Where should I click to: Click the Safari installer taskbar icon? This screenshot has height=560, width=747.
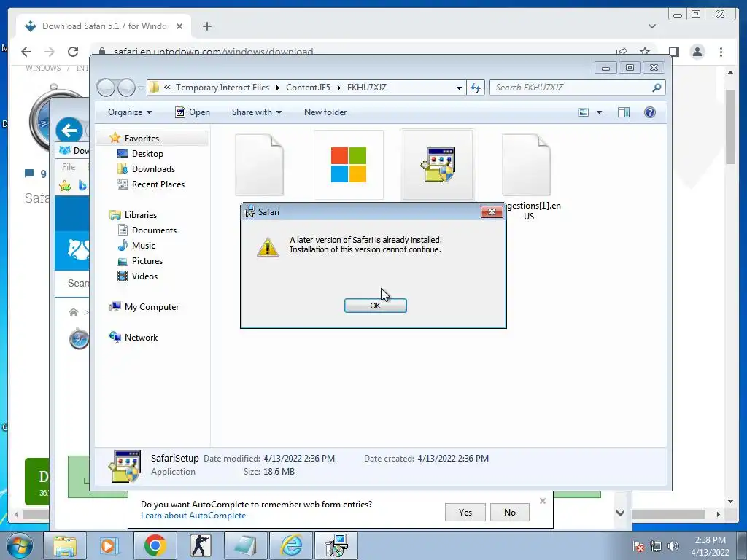336,545
